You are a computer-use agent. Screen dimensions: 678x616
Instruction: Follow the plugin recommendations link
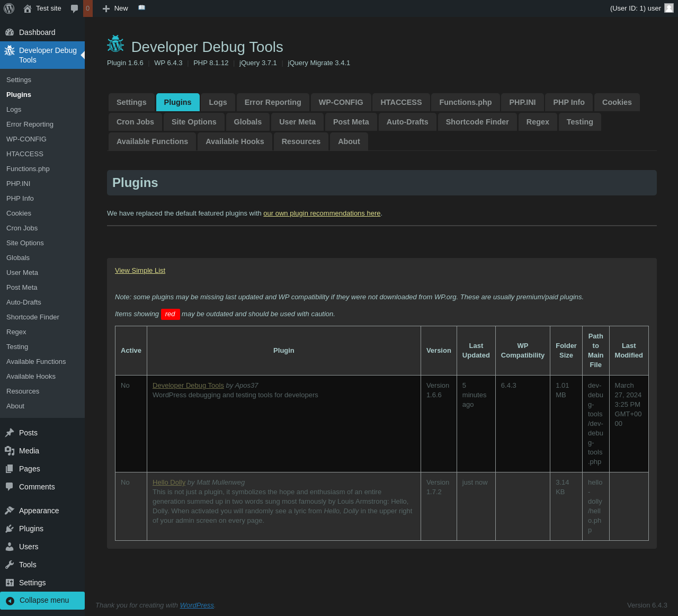point(322,213)
